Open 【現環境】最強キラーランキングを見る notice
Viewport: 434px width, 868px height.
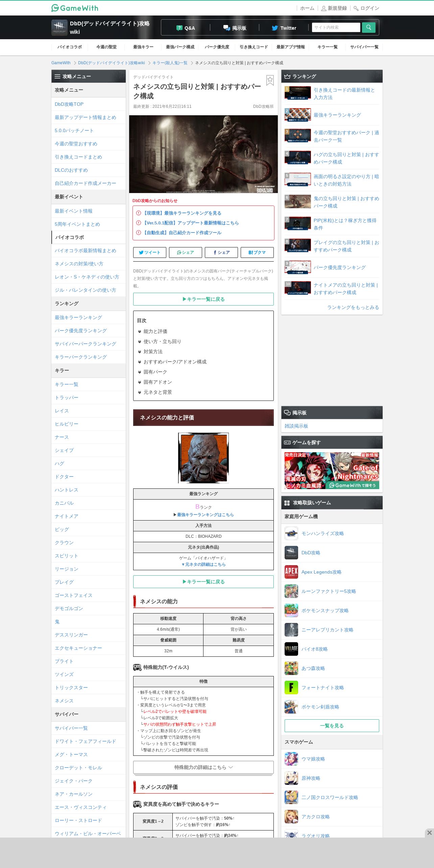pos(182,213)
